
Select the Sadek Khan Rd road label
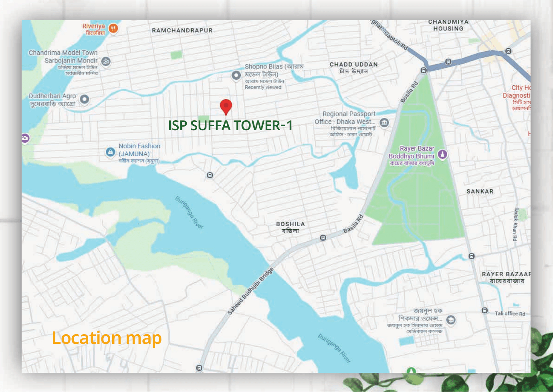pos(516,224)
